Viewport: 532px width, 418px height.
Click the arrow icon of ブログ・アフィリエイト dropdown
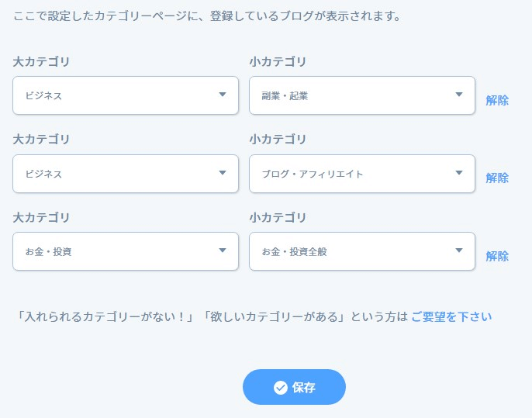click(459, 173)
